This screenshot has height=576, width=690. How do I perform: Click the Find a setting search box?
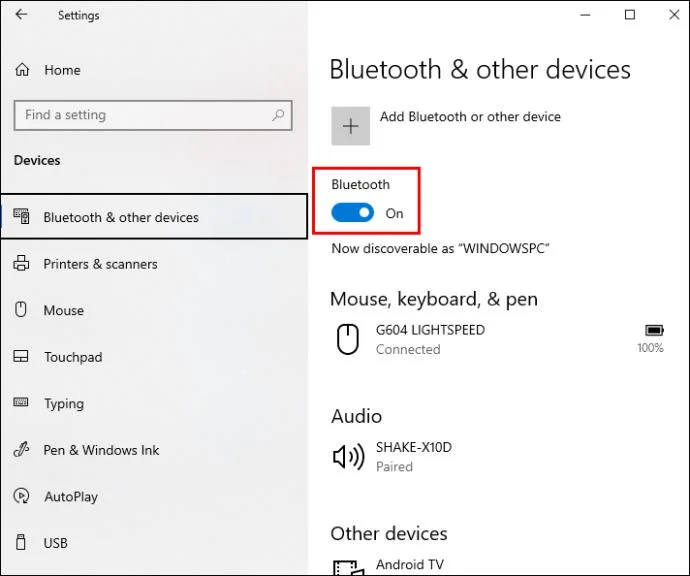tap(153, 115)
